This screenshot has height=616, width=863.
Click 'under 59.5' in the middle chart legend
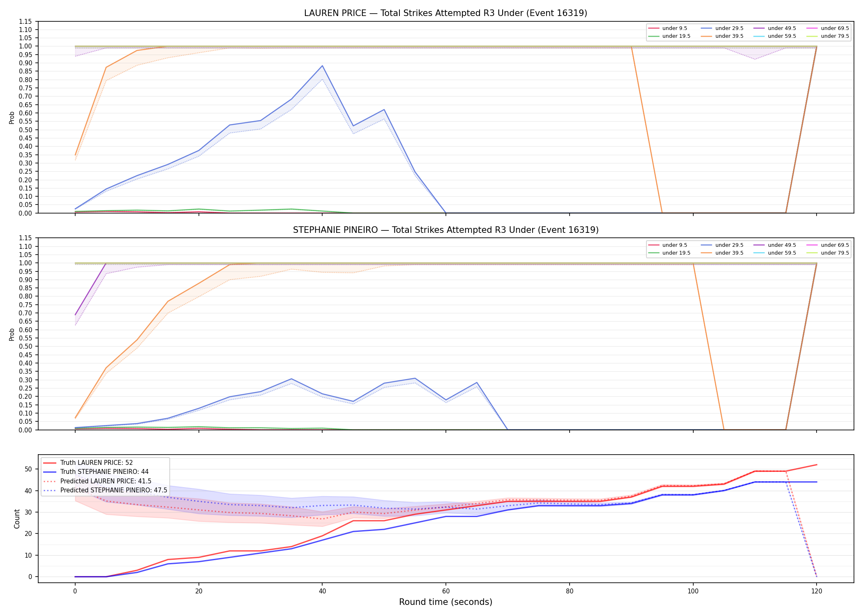point(782,253)
